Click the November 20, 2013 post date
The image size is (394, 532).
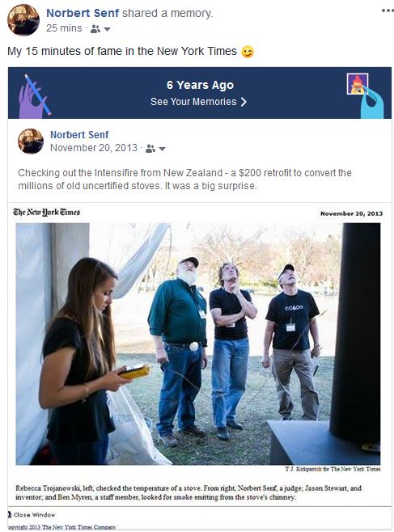[x=94, y=148]
